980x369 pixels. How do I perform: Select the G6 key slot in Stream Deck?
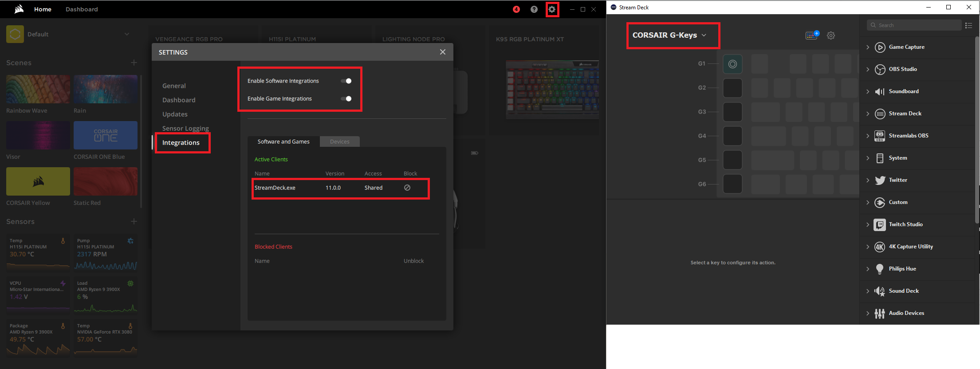point(732,184)
